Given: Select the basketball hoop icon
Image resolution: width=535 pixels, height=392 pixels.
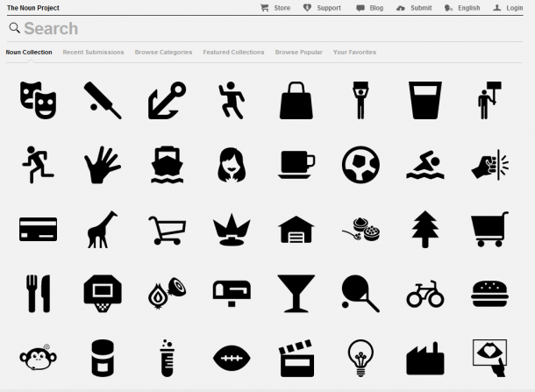Looking at the screenshot, I should 103,294.
